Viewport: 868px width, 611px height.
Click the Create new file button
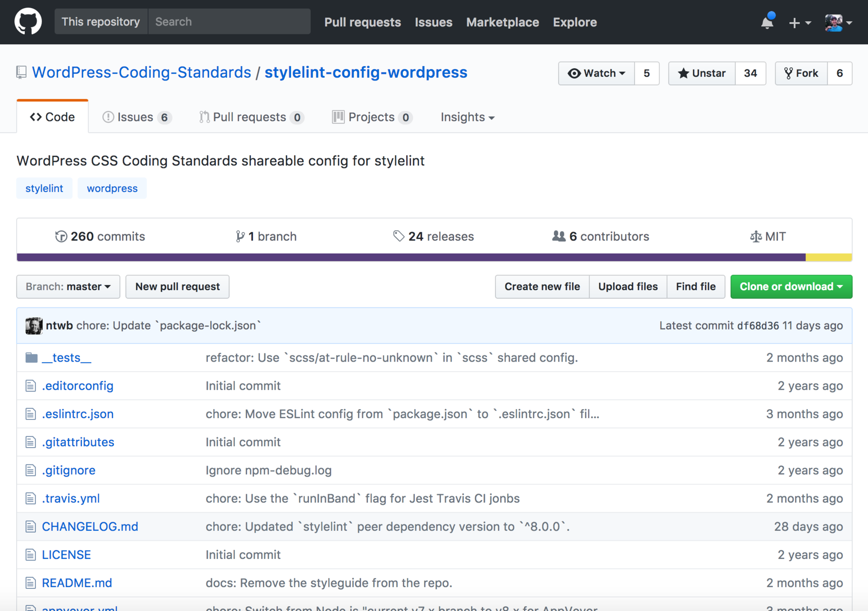coord(542,286)
